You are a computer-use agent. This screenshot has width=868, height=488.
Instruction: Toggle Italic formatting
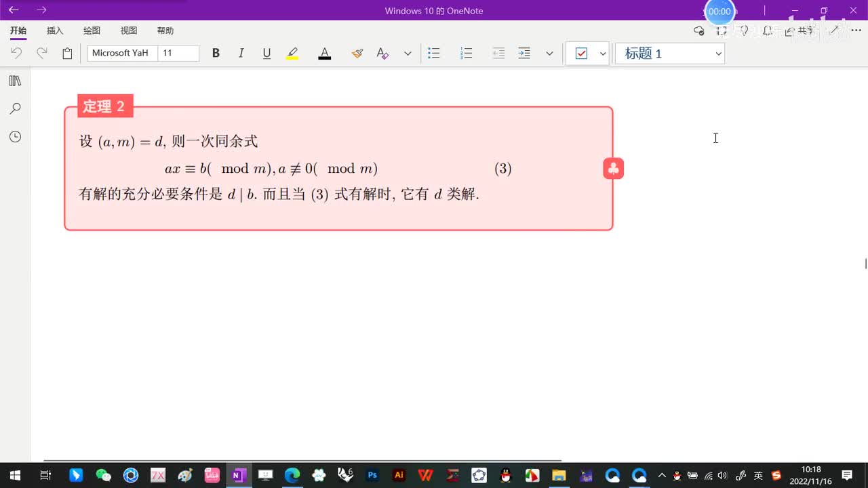[241, 53]
